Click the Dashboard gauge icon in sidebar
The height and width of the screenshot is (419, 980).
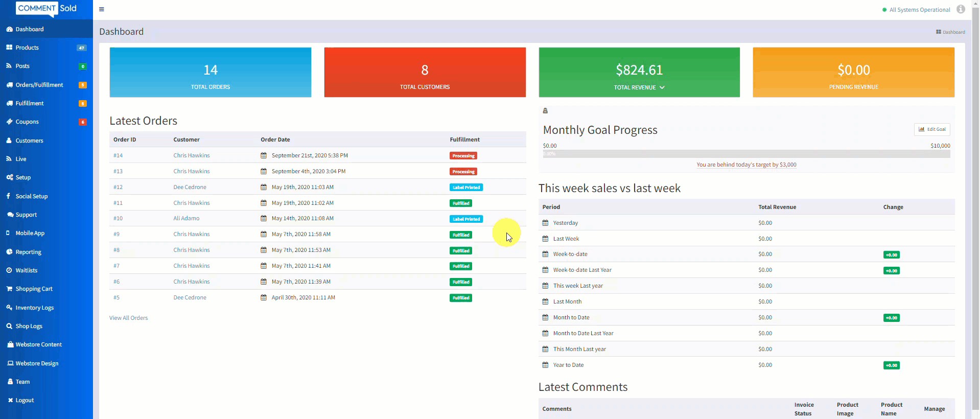(x=9, y=29)
